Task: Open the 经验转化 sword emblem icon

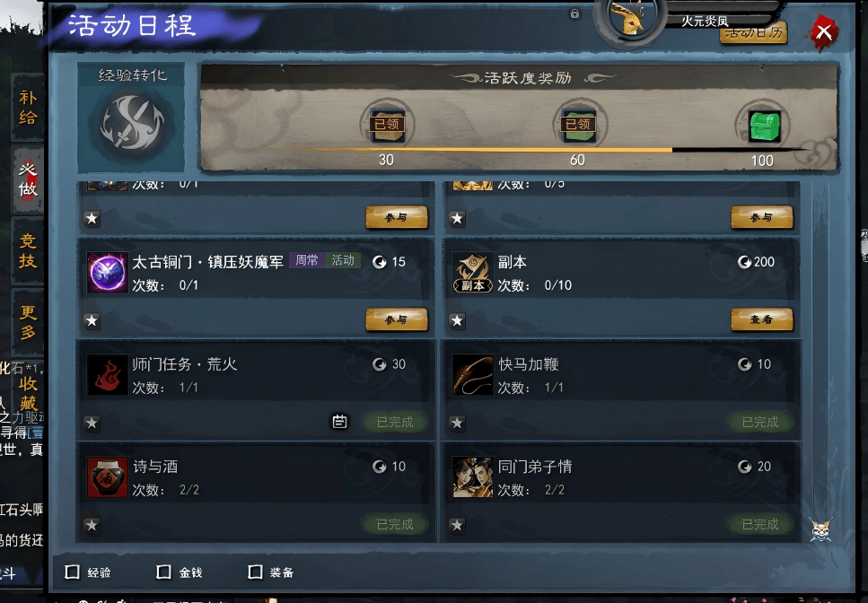Action: pyautogui.click(x=132, y=123)
